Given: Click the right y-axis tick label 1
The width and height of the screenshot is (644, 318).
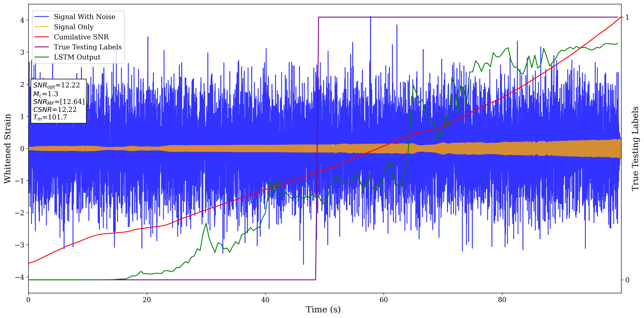Looking at the screenshot, I should 627,17.
